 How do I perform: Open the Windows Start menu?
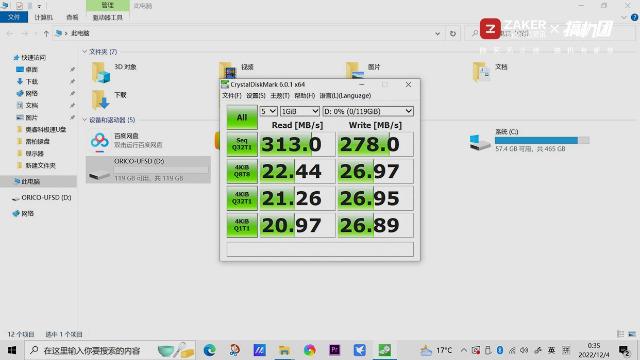click(12, 350)
